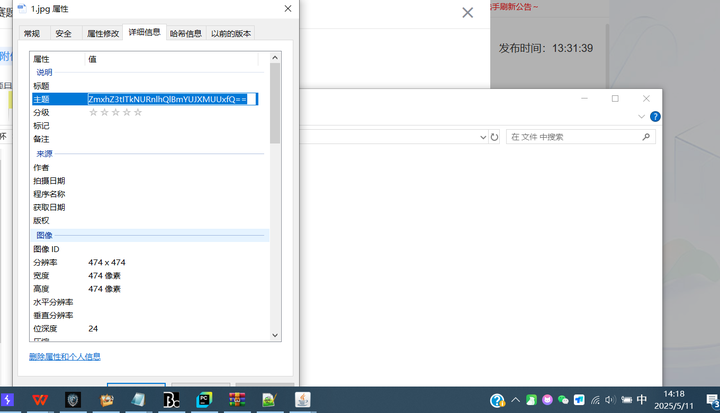The width and height of the screenshot is (720, 413).
Task: Click the 删除属性和个人信息 link
Action: [x=65, y=356]
